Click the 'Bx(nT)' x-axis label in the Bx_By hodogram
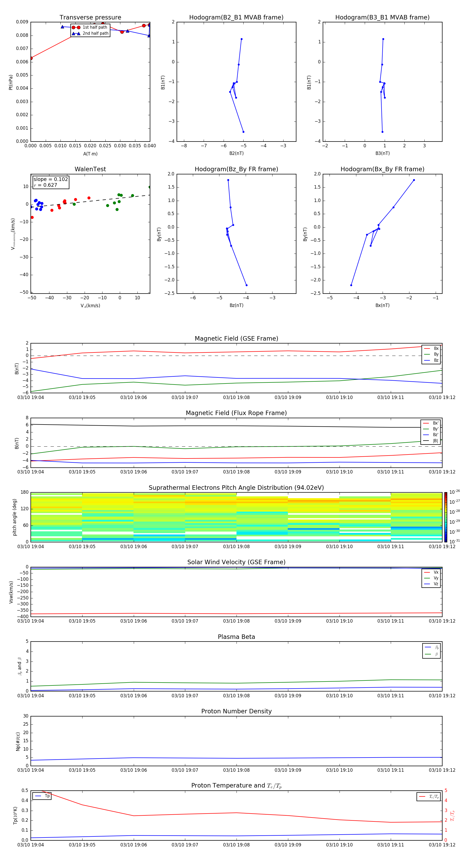This screenshot has width=473, height=868. coord(382,305)
